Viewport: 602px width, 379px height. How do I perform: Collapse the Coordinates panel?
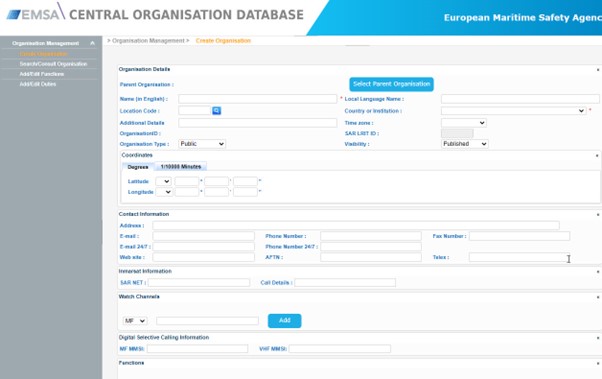pos(597,156)
